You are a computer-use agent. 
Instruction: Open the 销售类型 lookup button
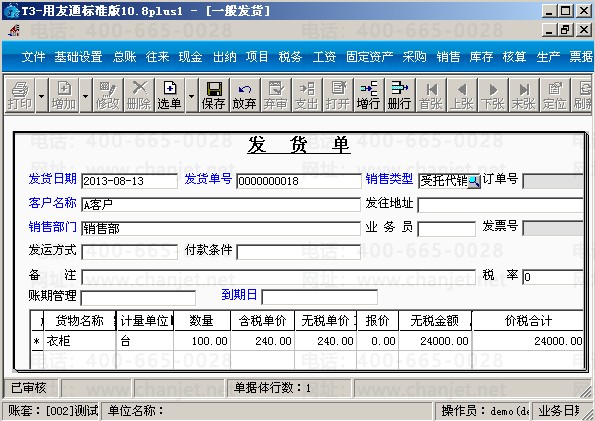point(474,181)
